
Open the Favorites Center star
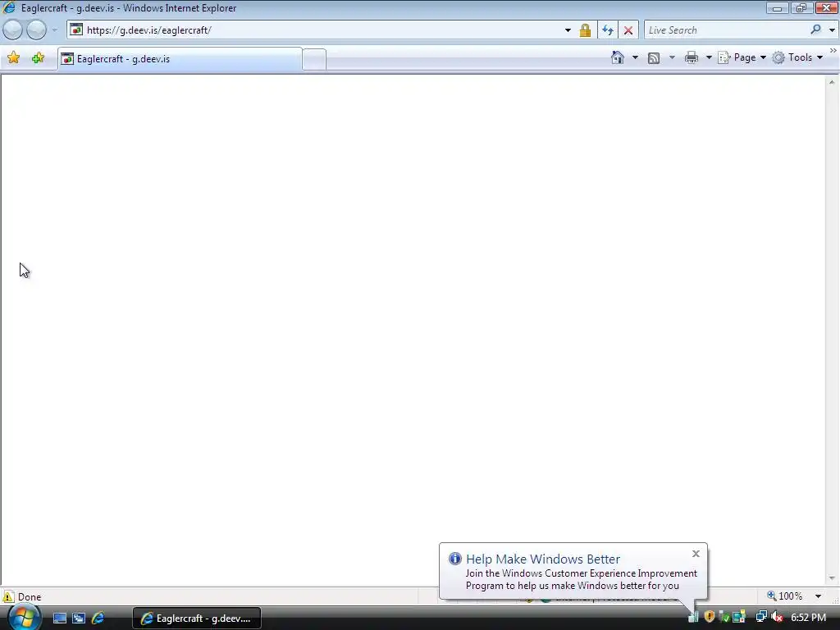(x=14, y=58)
